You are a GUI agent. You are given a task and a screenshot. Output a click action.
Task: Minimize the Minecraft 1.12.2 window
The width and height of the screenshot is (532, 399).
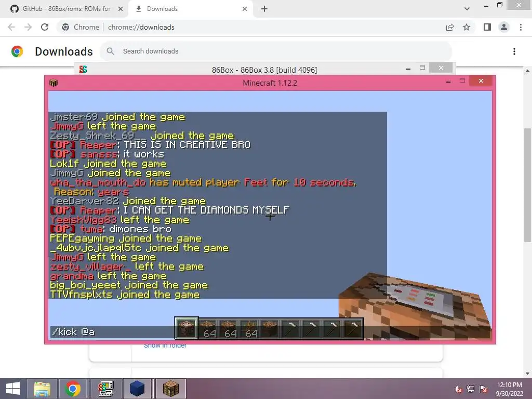448,82
